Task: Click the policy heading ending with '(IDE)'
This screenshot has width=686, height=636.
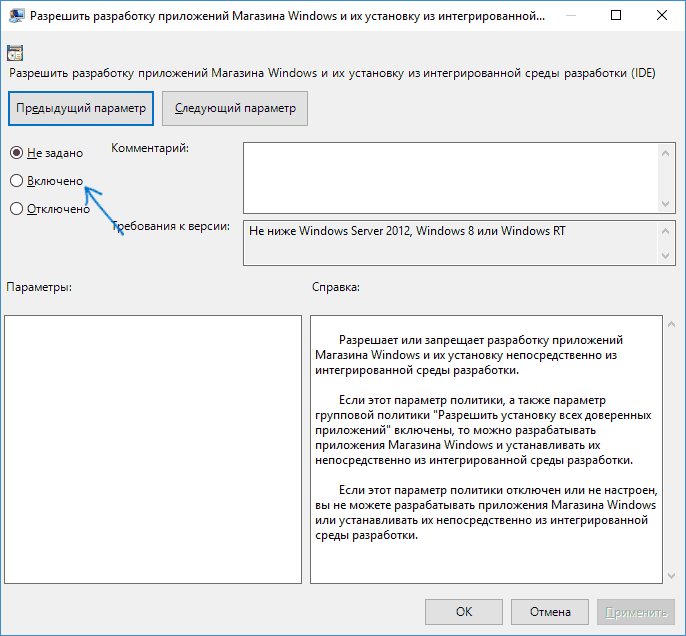Action: point(332,73)
